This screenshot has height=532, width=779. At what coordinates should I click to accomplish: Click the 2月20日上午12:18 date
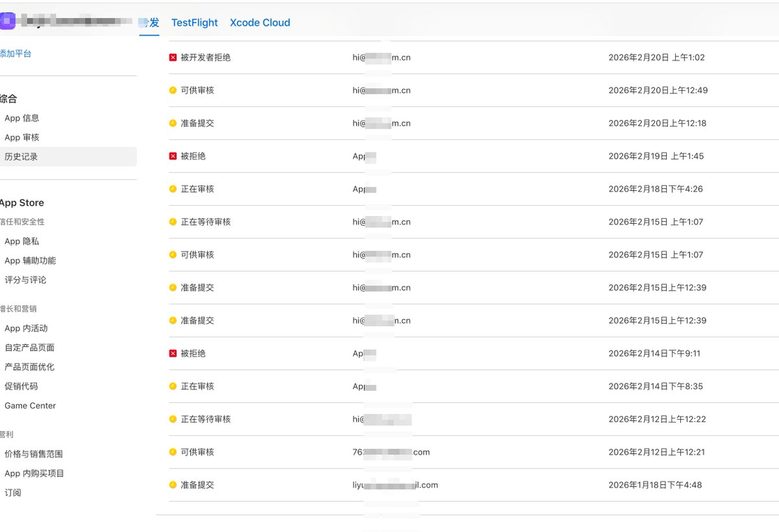pyautogui.click(x=658, y=123)
